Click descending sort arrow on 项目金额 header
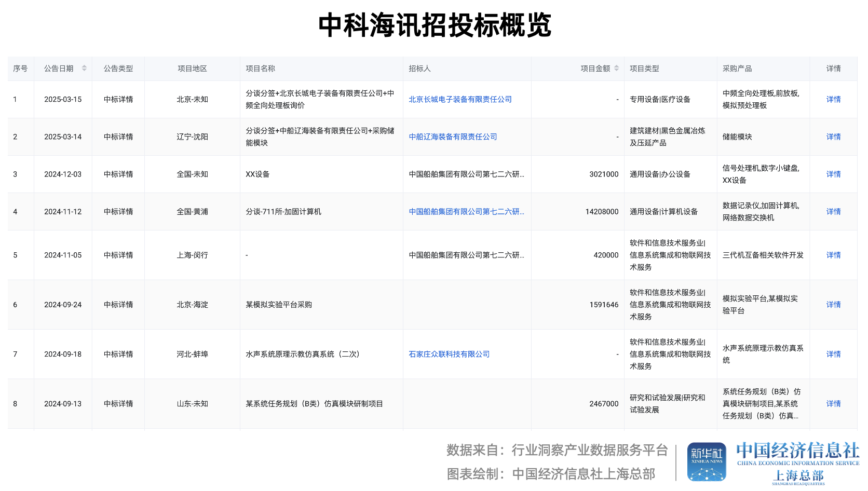Screen dimensions: 868x491 tap(616, 70)
